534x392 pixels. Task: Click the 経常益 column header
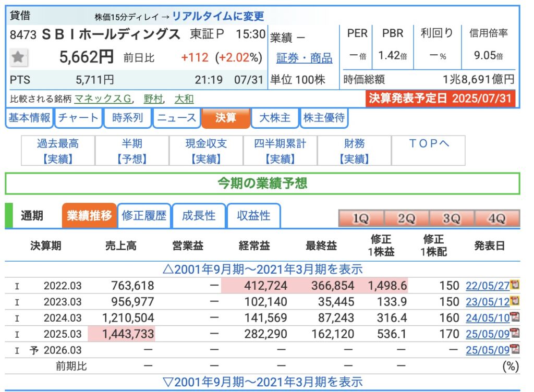click(254, 246)
